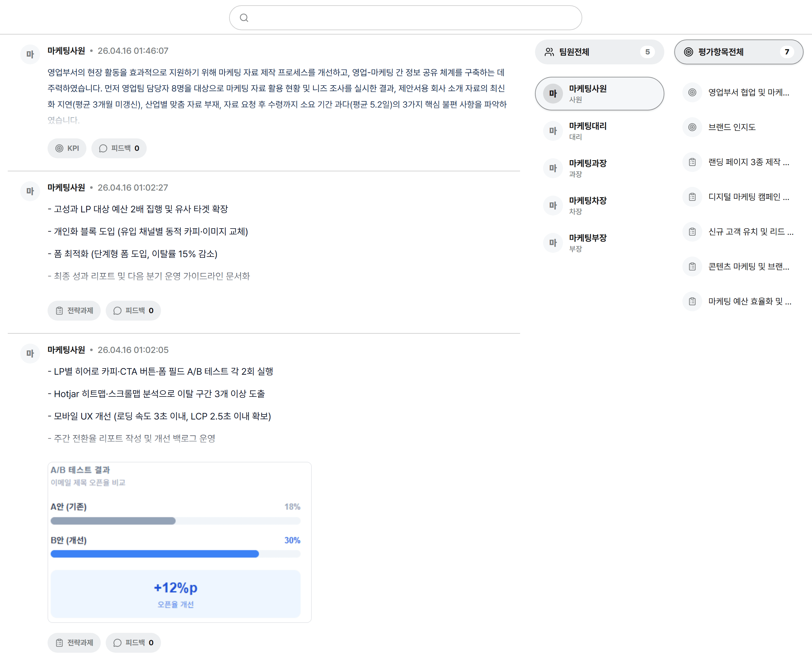Screen dimensions: 812x663
Task: Click author name 마케팅사원 on 01:02:27 post
Action: click(x=67, y=188)
